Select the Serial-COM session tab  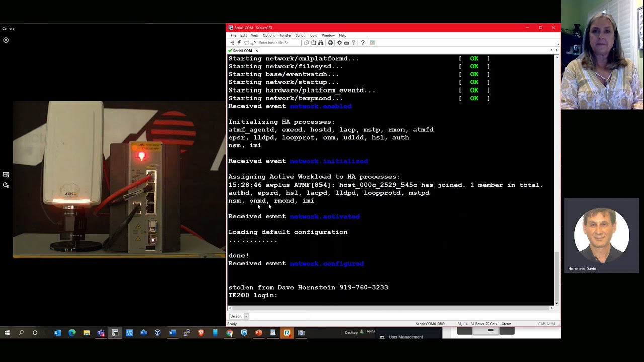click(242, 51)
